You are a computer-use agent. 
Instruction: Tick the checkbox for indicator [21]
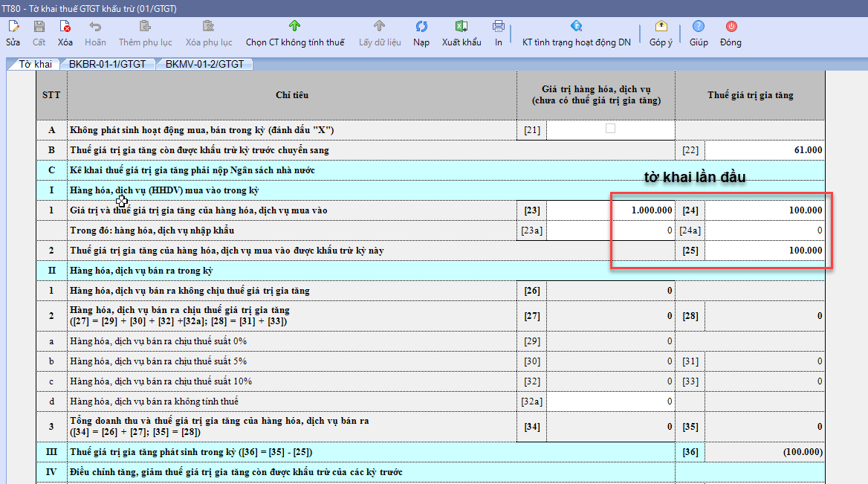click(x=610, y=129)
